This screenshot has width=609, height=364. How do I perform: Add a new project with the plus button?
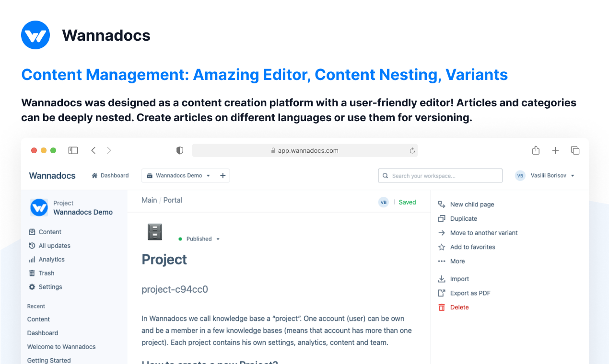[x=223, y=176]
